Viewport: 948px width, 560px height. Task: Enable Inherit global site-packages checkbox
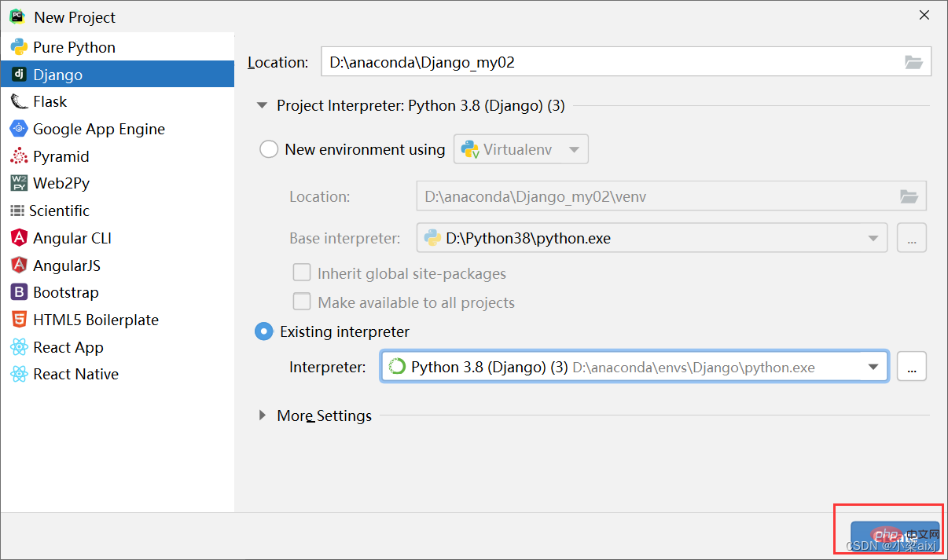pyautogui.click(x=302, y=273)
